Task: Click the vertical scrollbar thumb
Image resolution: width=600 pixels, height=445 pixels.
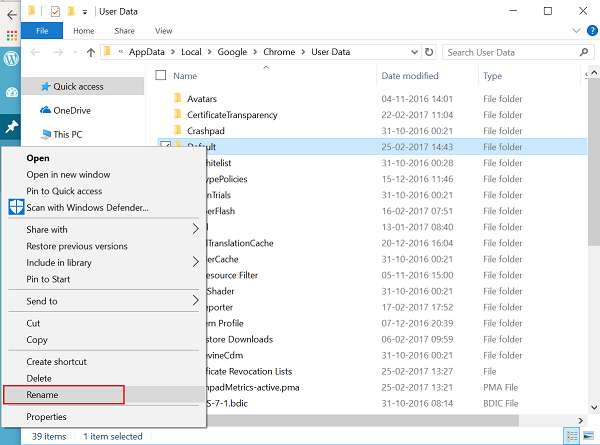Action: click(x=594, y=161)
